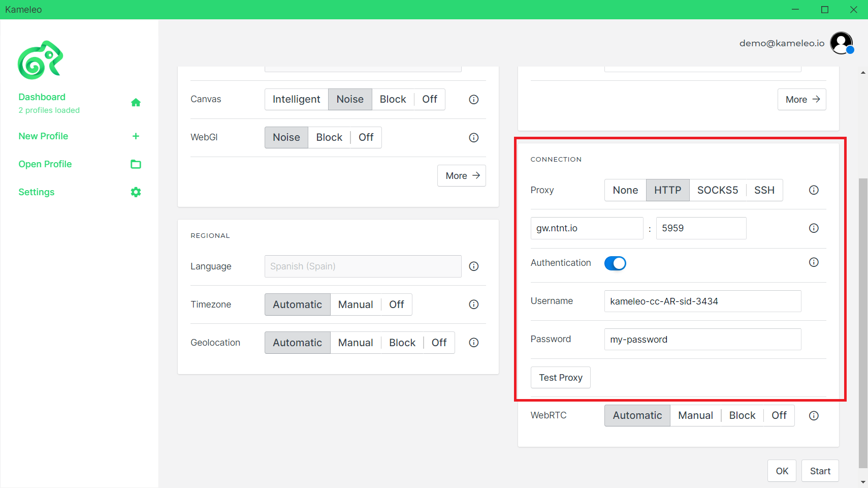Set Canvas to Block
This screenshot has height=488, width=868.
tap(393, 99)
